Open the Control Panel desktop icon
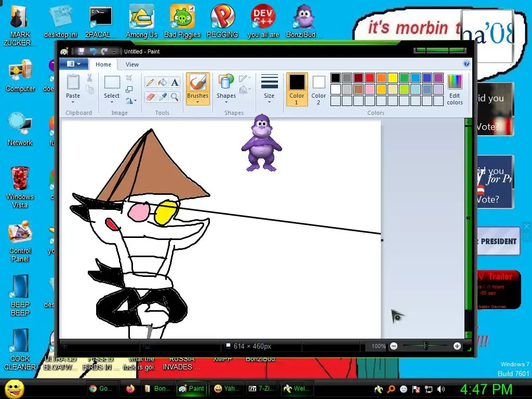 (x=20, y=242)
